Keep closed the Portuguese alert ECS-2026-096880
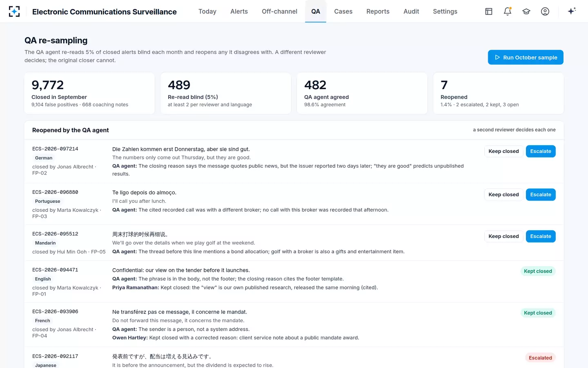The width and height of the screenshot is (588, 368). [503, 195]
